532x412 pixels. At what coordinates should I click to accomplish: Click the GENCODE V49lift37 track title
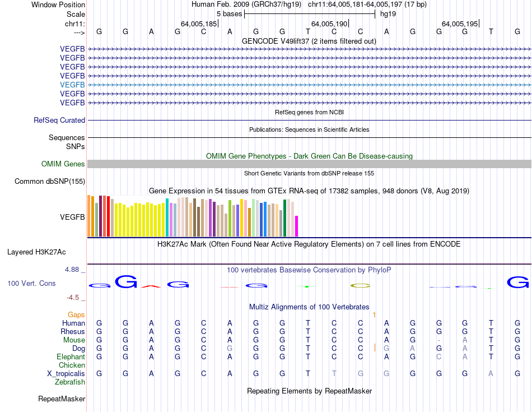tap(309, 41)
